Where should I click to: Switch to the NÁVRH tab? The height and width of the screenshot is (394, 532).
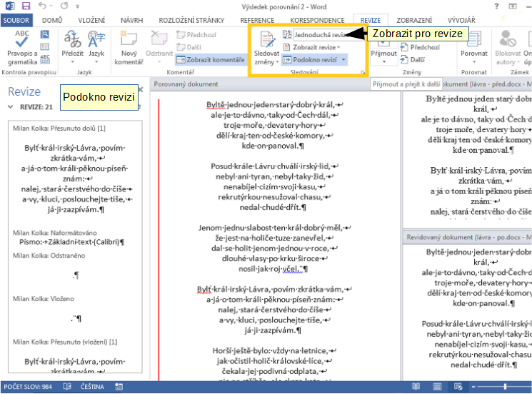131,21
